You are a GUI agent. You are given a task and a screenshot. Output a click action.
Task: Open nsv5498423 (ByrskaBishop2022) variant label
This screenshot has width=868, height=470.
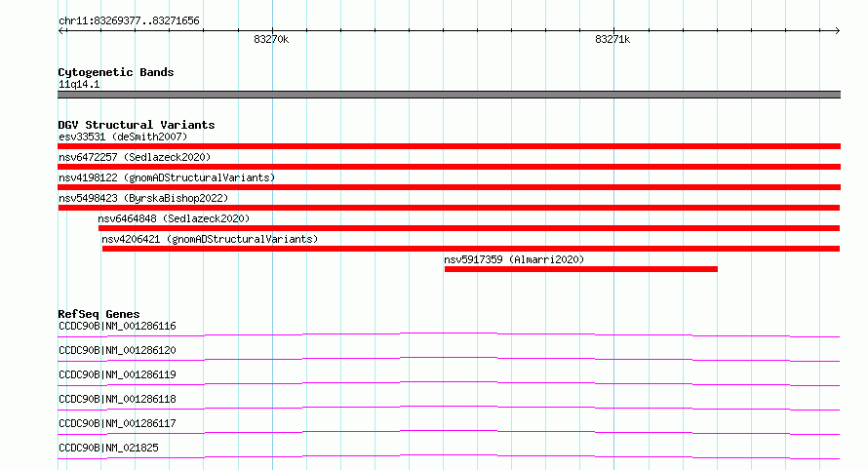pyautogui.click(x=143, y=198)
